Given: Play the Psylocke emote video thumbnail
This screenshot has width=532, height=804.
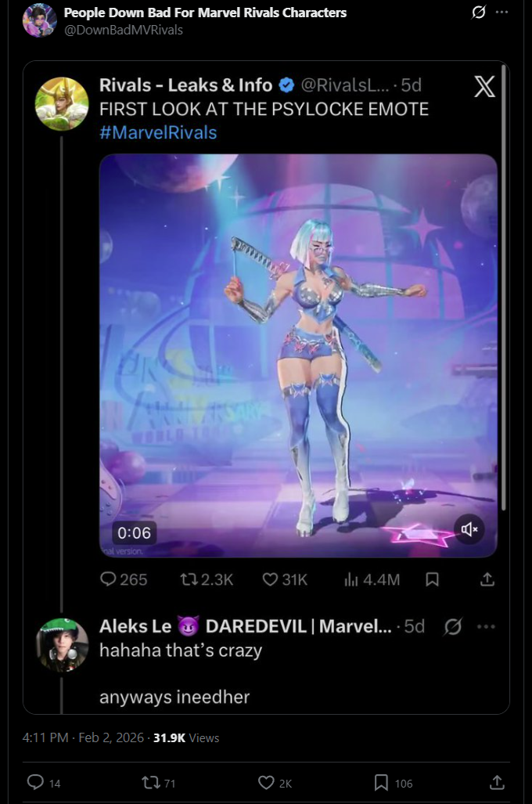Looking at the screenshot, I should tap(298, 355).
